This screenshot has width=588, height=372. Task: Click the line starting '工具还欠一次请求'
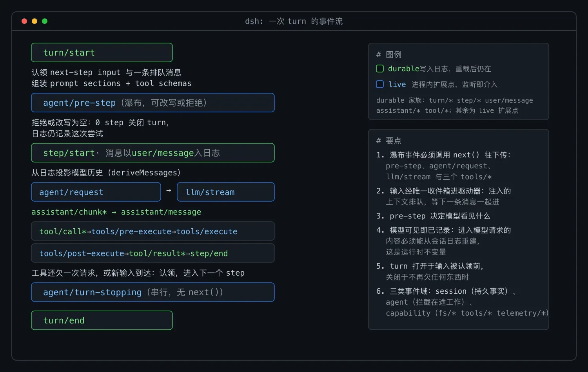(x=138, y=273)
